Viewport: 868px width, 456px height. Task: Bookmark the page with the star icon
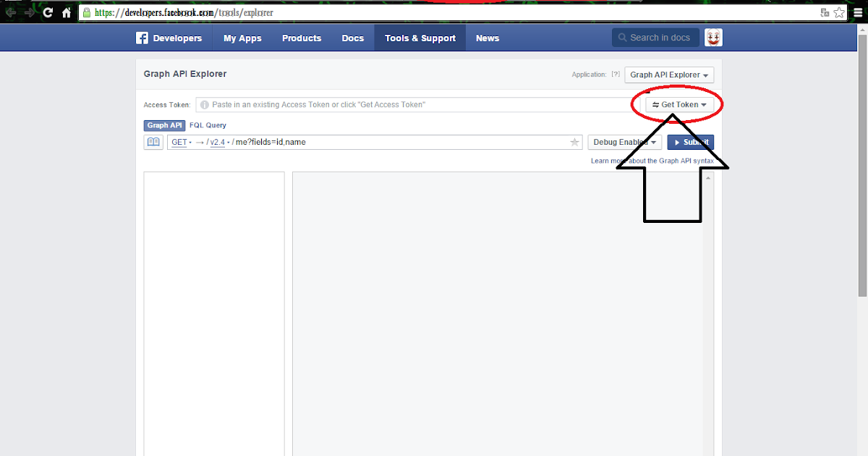[x=839, y=13]
